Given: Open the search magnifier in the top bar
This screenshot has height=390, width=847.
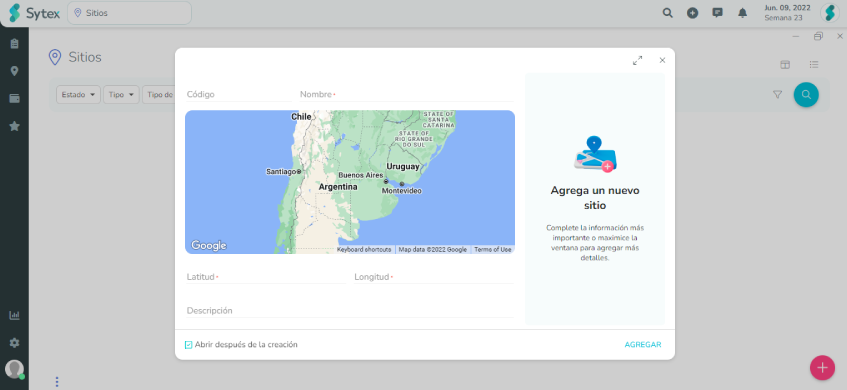Looking at the screenshot, I should click(668, 13).
